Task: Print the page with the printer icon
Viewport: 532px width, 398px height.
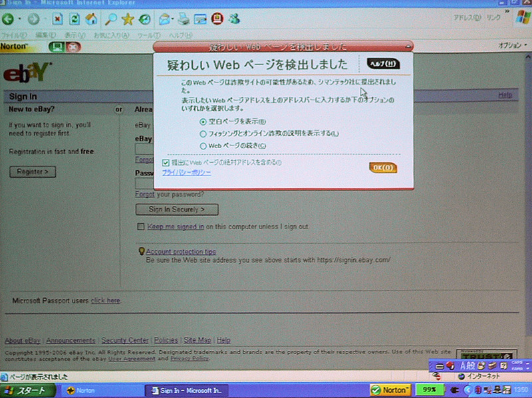Action: pyautogui.click(x=184, y=19)
